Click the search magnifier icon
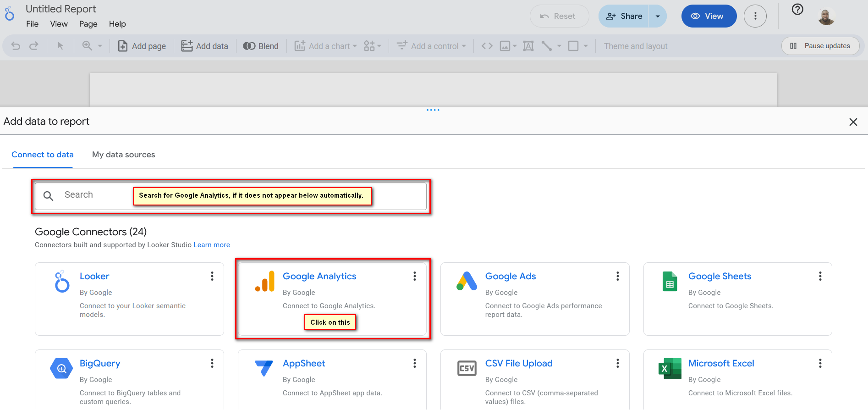 [48, 196]
